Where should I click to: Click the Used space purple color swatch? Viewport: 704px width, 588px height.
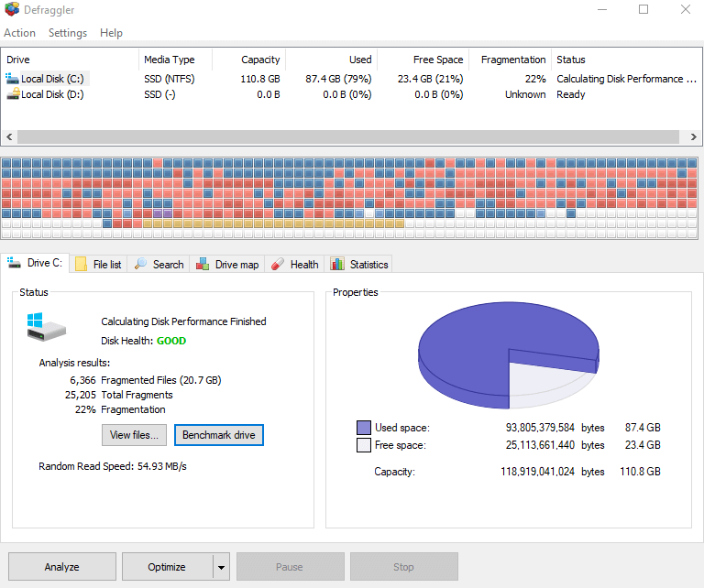pos(363,428)
